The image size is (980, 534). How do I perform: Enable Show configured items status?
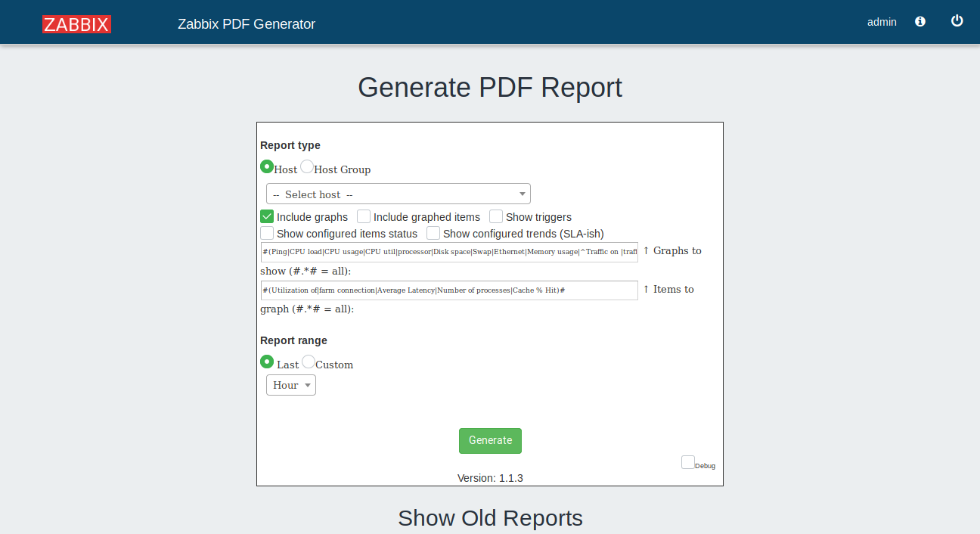267,234
